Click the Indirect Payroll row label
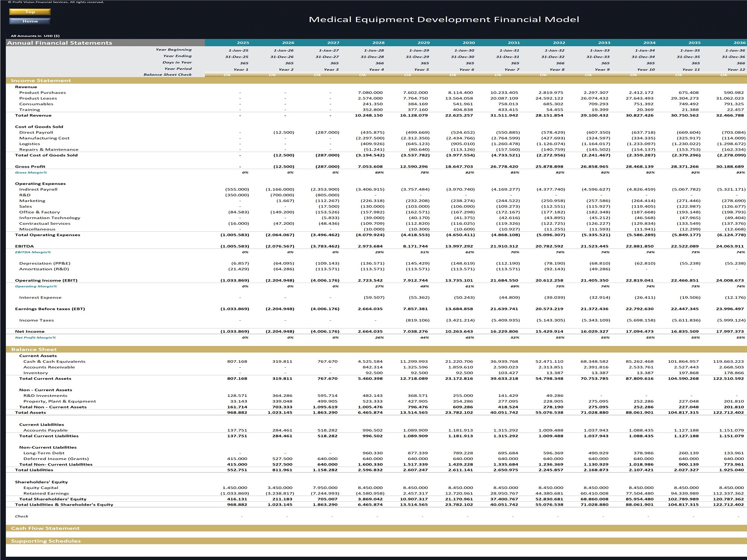This screenshot has height=560, width=747. click(x=38, y=189)
